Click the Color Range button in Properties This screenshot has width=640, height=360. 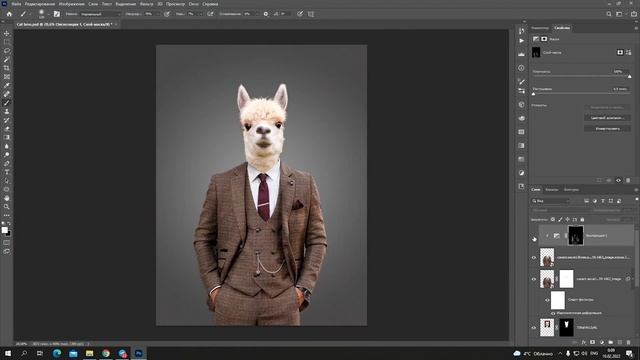pyautogui.click(x=607, y=118)
